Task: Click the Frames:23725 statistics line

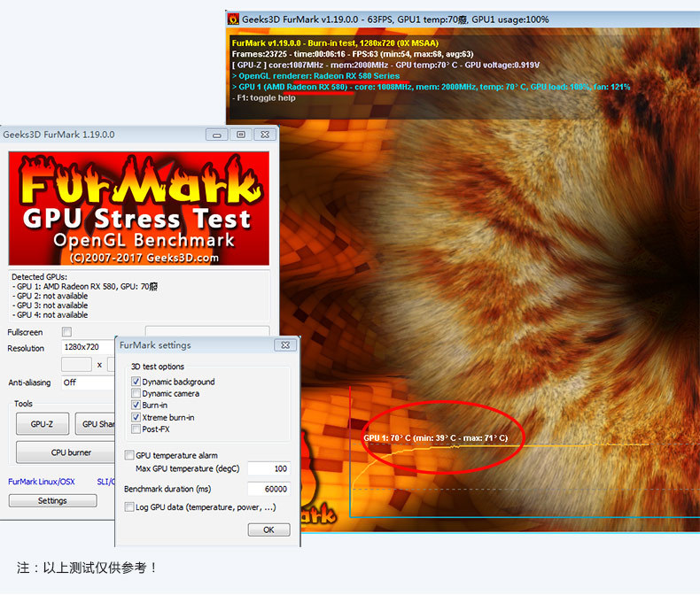Action: pyautogui.click(x=353, y=54)
